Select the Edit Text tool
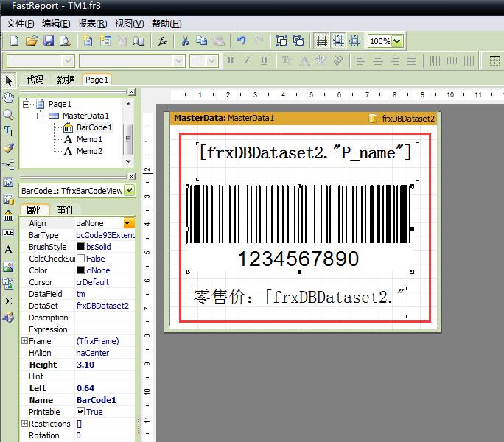Viewport: 504px width, 442px height. (x=8, y=130)
